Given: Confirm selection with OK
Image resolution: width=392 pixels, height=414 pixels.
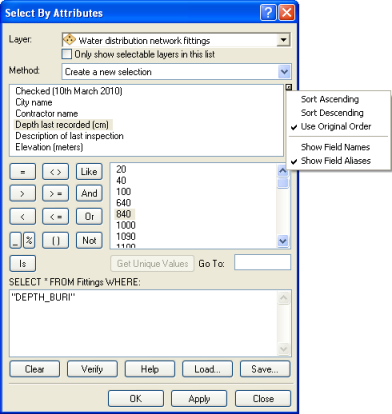Looking at the screenshot, I should tap(136, 399).
